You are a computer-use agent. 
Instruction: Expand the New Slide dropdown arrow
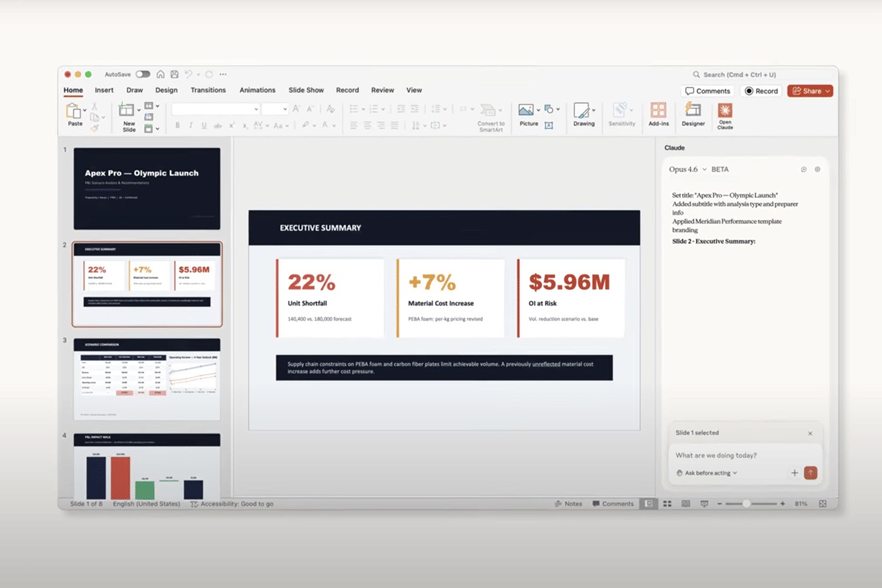(x=139, y=110)
